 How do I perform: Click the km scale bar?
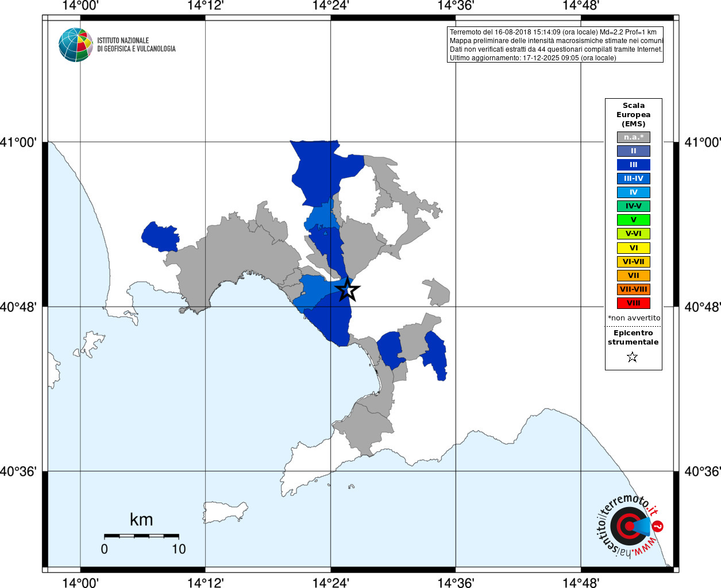(x=141, y=536)
